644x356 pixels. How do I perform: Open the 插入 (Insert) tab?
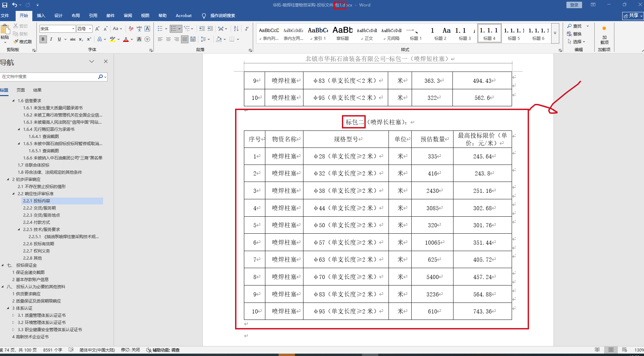[x=41, y=16]
